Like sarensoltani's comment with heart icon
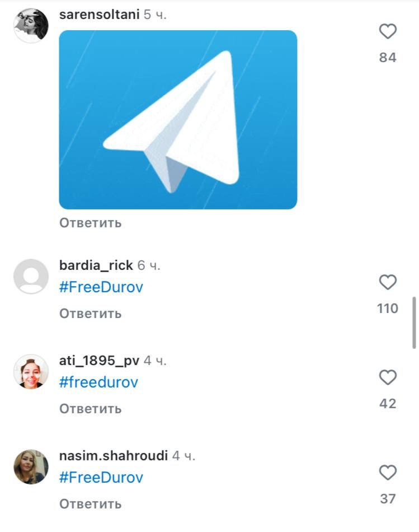 pos(388,31)
